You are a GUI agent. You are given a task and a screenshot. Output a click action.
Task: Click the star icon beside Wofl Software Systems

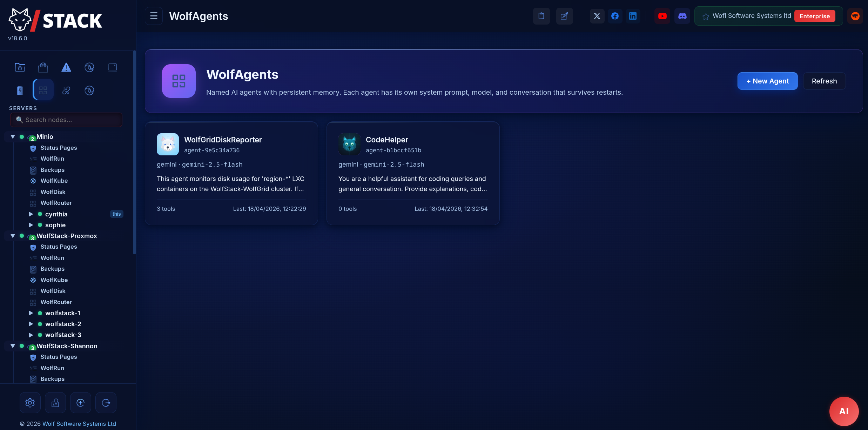[706, 16]
